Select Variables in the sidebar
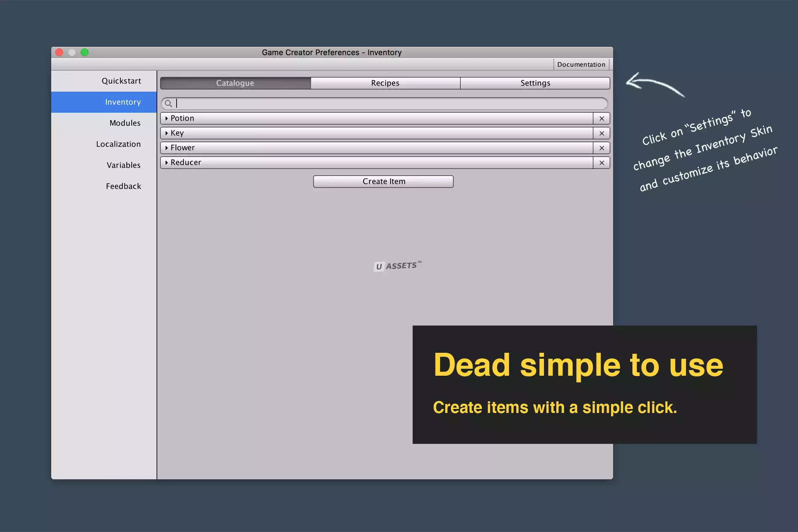798x532 pixels. pos(123,165)
